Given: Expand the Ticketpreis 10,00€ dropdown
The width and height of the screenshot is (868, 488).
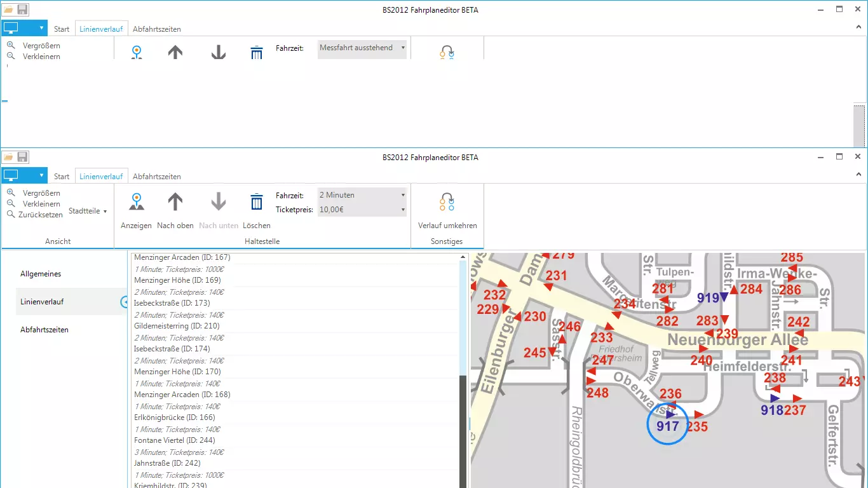Looking at the screenshot, I should point(362,210).
